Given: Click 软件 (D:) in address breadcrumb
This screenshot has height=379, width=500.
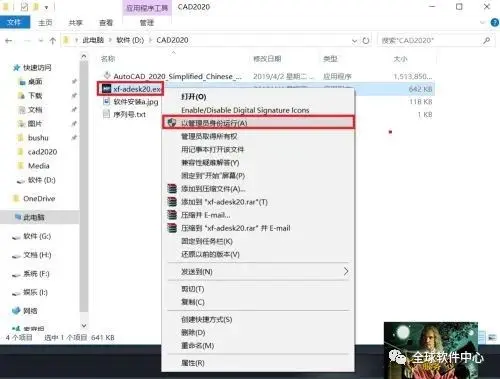Looking at the screenshot, I should tap(130, 40).
